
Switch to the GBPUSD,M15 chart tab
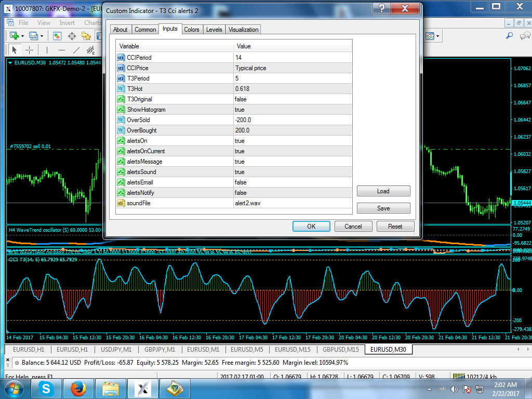pyautogui.click(x=341, y=350)
